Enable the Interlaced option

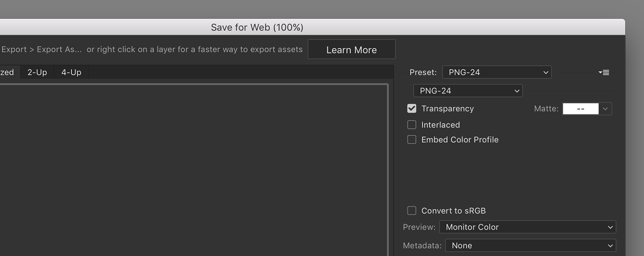click(412, 125)
